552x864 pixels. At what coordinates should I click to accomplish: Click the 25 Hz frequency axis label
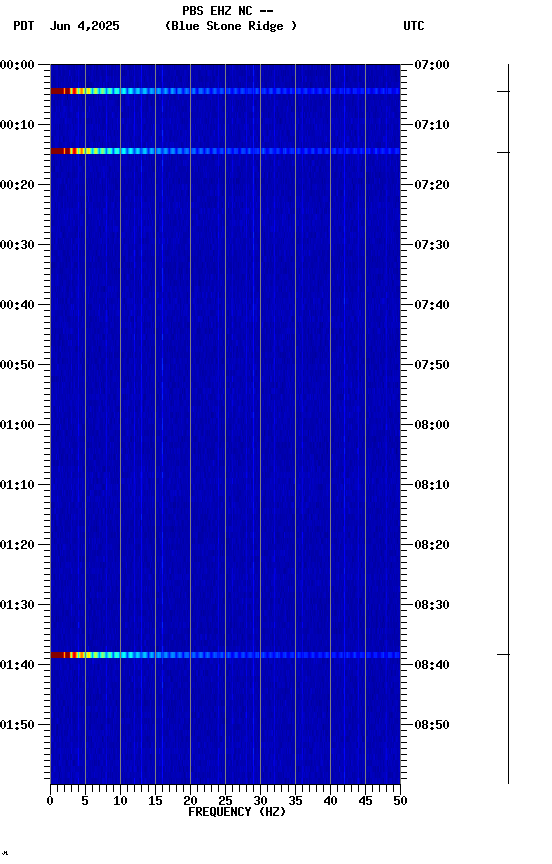click(x=225, y=801)
